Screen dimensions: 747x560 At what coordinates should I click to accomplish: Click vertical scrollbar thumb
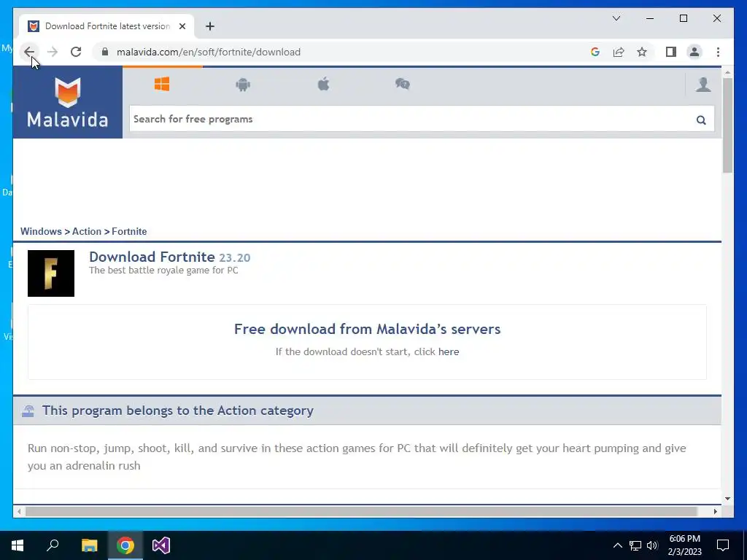pos(727,125)
